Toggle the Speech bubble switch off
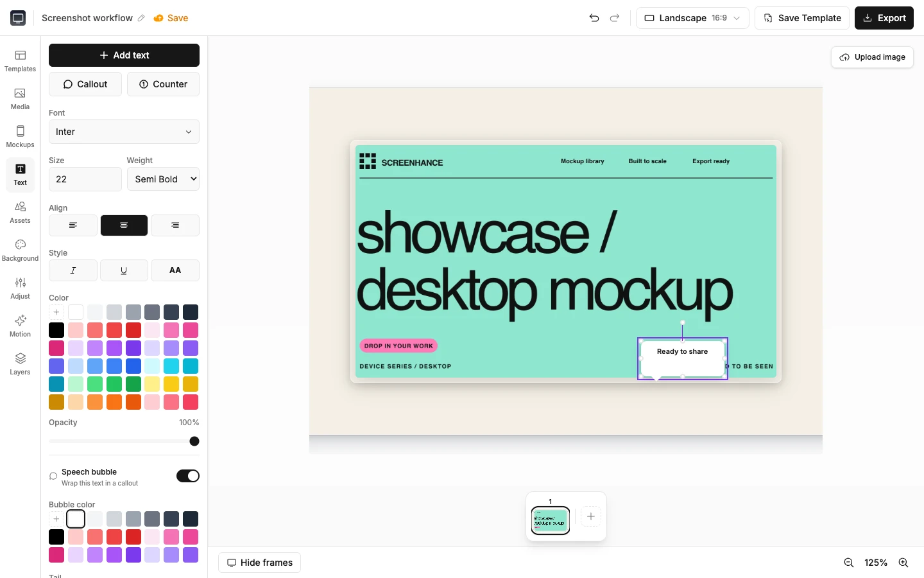Viewport: 924px width, 578px height. pyautogui.click(x=188, y=476)
